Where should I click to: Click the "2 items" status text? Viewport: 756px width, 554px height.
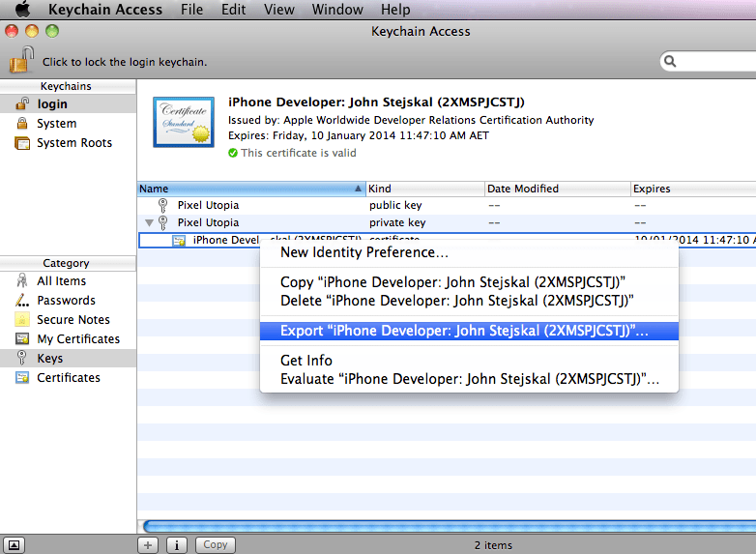pos(493,545)
